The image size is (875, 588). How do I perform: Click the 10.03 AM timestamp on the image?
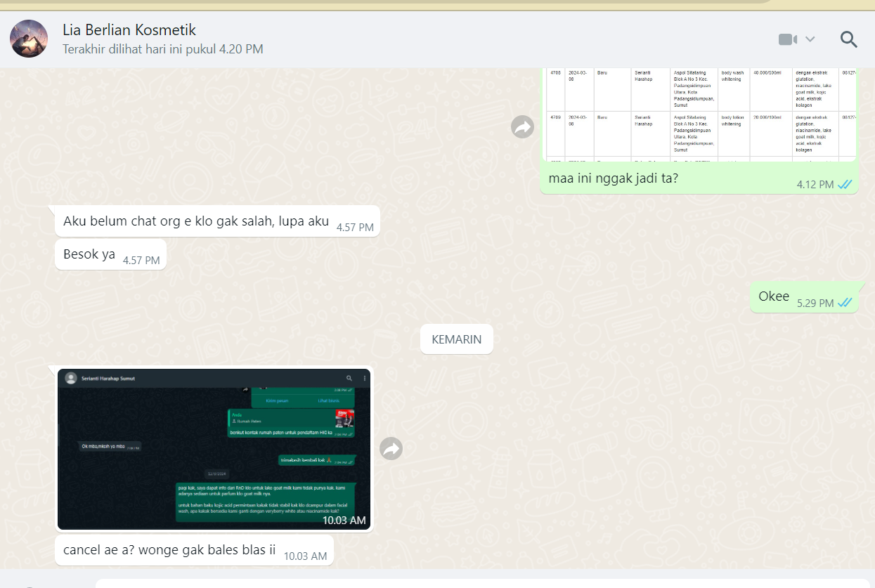[344, 521]
